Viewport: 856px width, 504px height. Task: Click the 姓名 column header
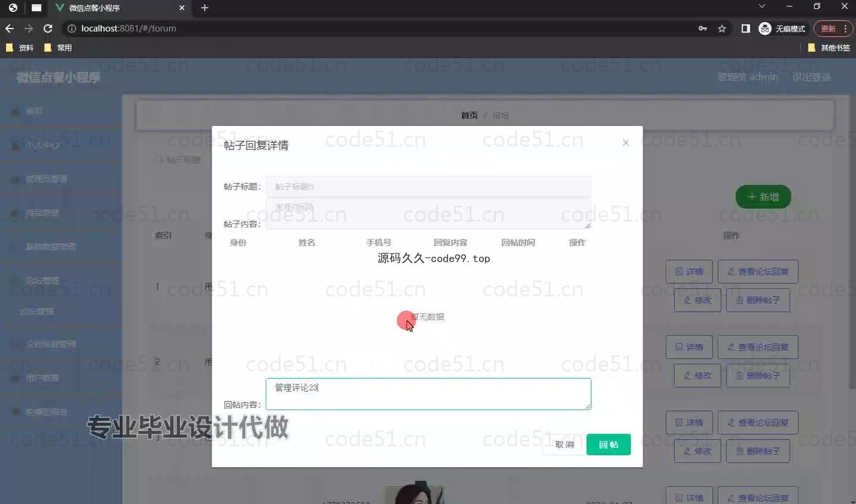[307, 242]
